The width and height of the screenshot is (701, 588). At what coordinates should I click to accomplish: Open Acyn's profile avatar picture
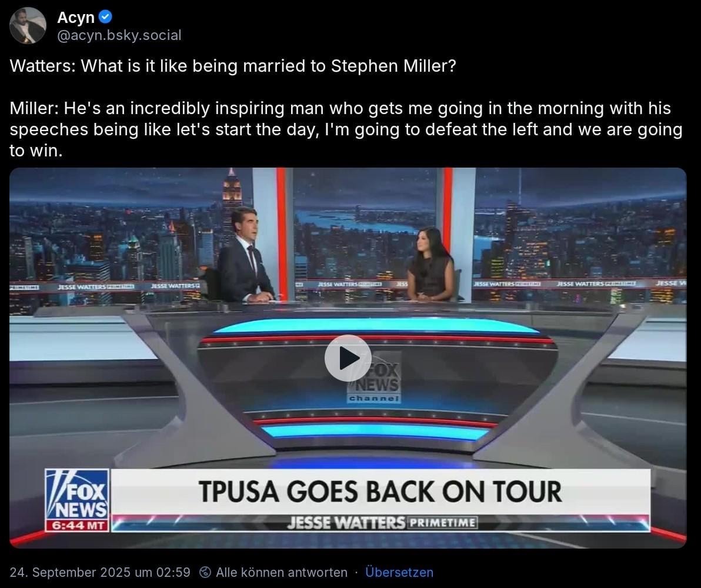point(28,25)
